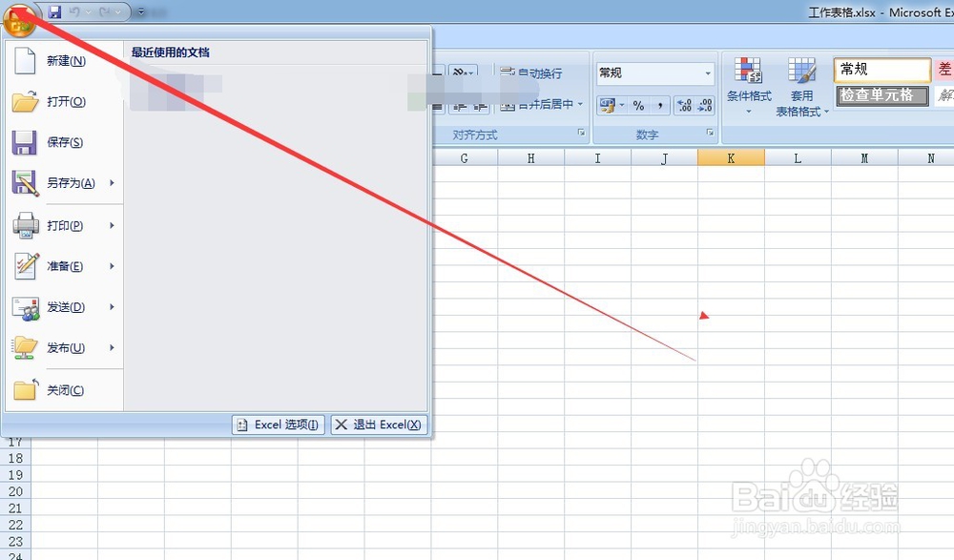Click increase decimal icon
Image resolution: width=954 pixels, height=560 pixels.
pyautogui.click(x=684, y=105)
